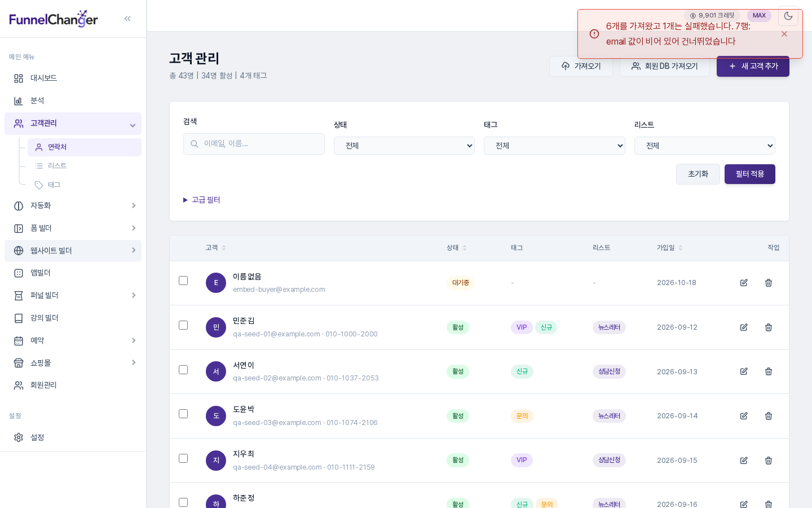Expand the 자동화 sidebar menu
This screenshot has height=508, width=812.
[x=73, y=205]
